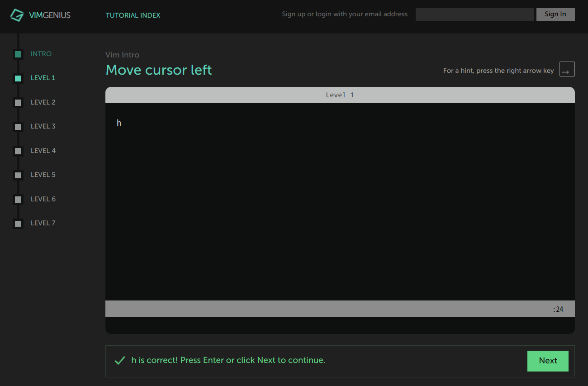588x386 pixels.
Task: Click the email address input field
Action: tap(474, 14)
